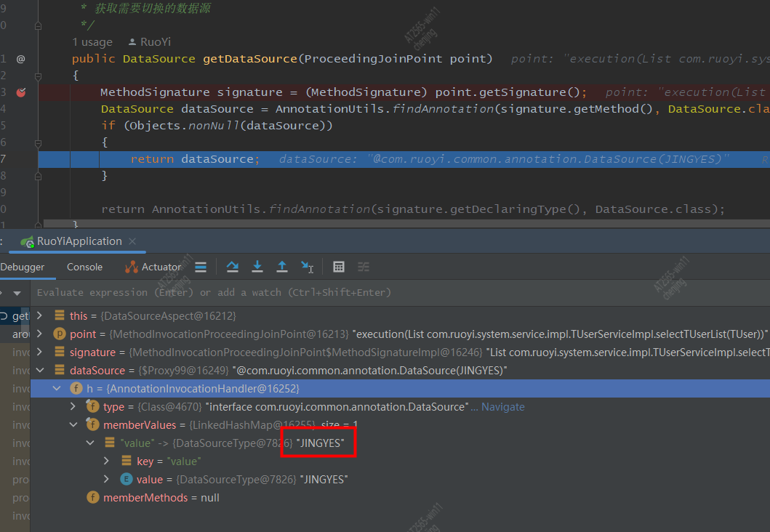Click the field icon of memberMethods
The width and height of the screenshot is (770, 532).
(93, 497)
